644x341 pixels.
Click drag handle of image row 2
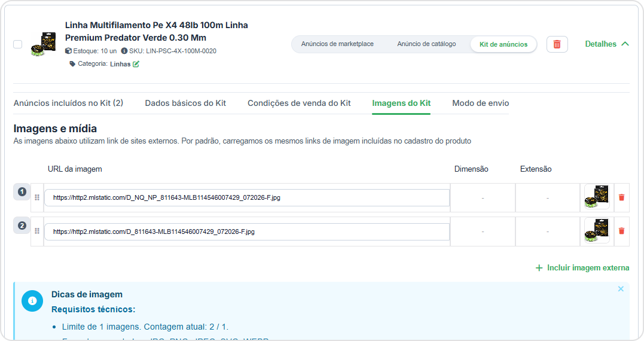(37, 232)
